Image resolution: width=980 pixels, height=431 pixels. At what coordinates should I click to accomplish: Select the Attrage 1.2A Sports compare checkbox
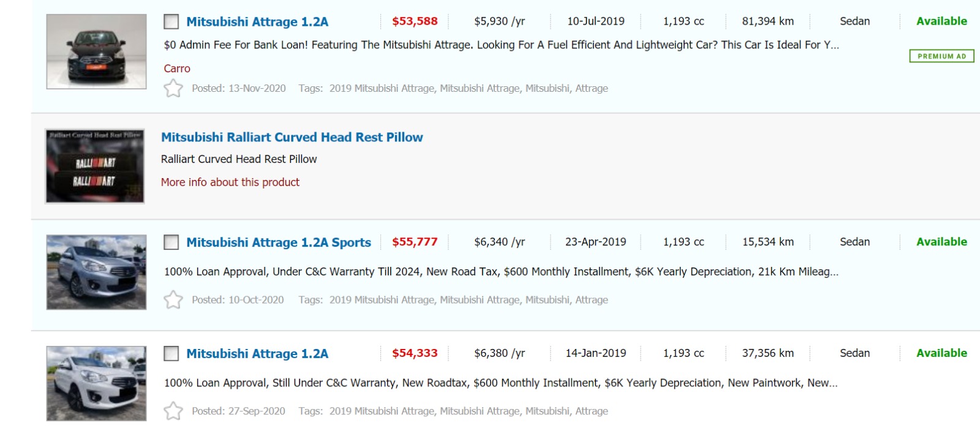click(171, 242)
